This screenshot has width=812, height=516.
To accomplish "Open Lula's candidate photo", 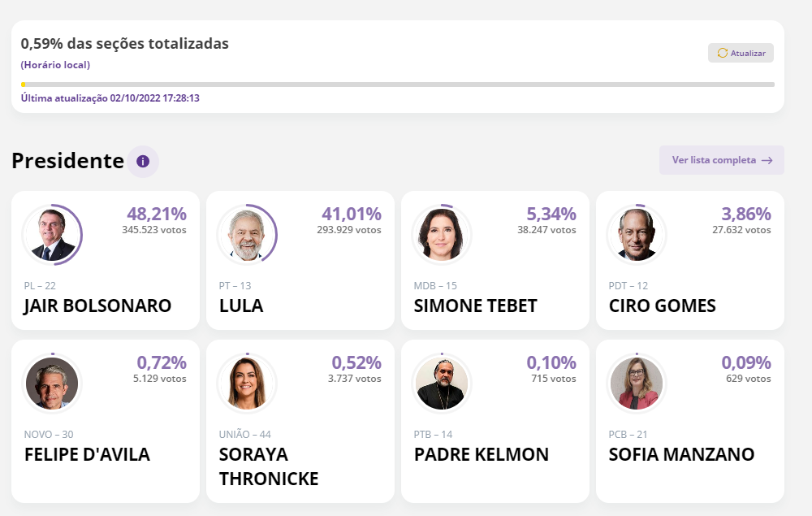I will (247, 234).
